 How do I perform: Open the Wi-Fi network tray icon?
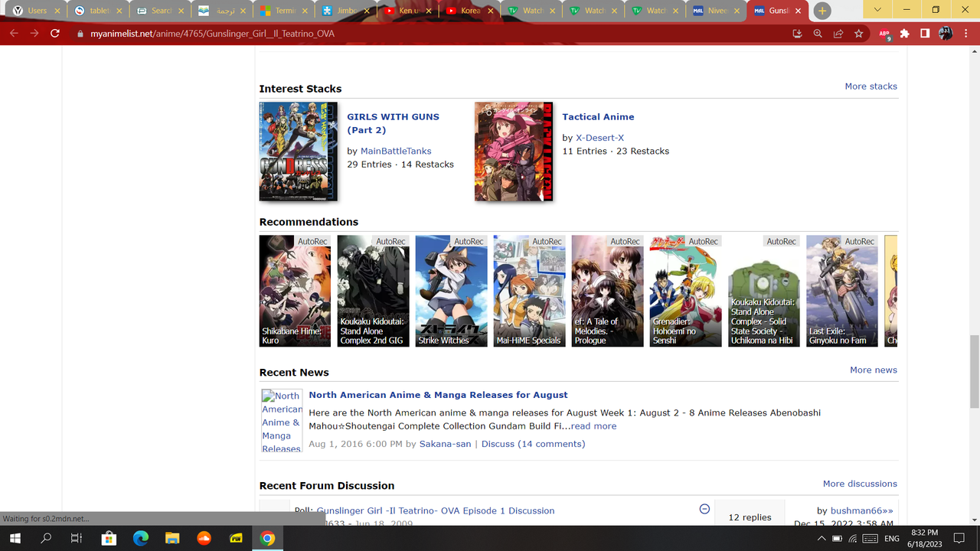pyautogui.click(x=853, y=539)
